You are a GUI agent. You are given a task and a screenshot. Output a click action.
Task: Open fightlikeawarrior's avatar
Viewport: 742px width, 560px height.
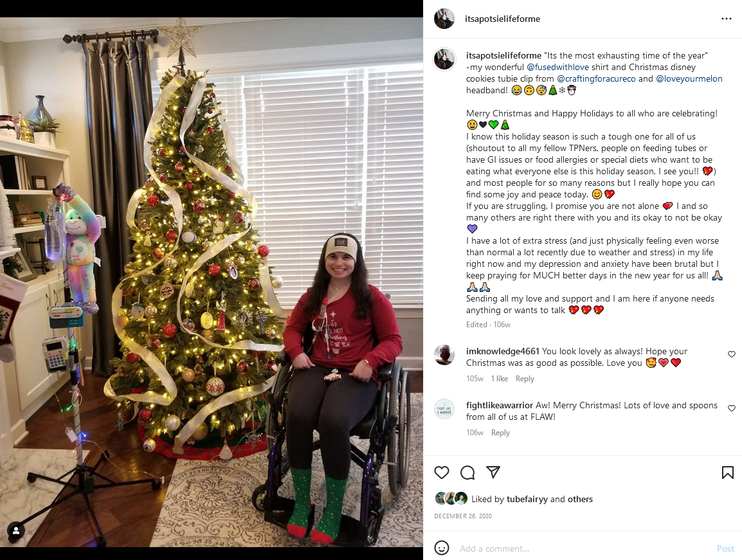pos(444,409)
